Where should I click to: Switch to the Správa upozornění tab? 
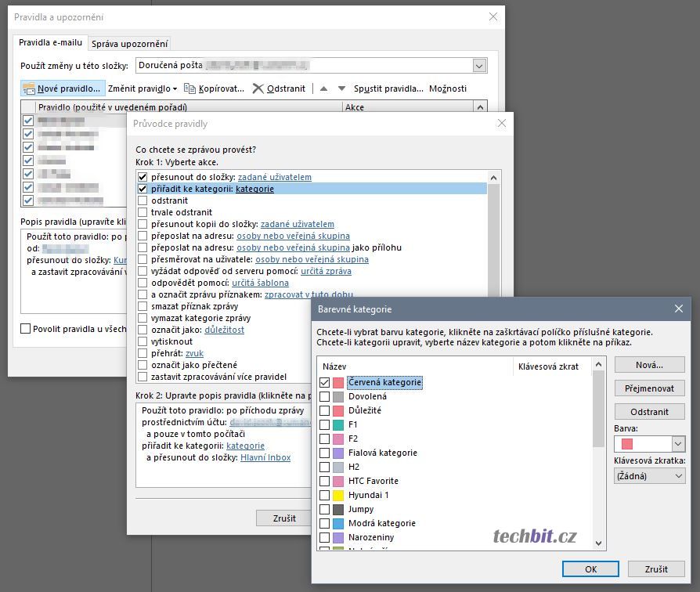129,44
